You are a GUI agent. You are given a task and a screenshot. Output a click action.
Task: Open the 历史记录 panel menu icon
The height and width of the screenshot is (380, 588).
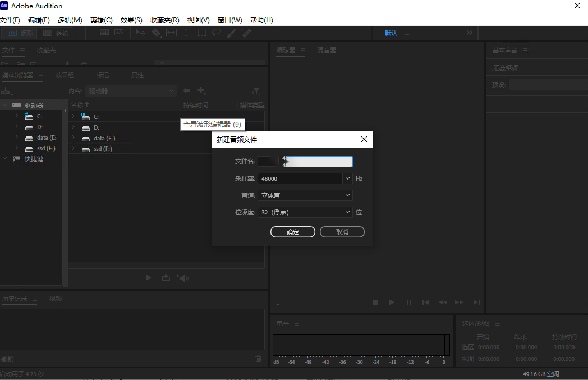pos(35,299)
